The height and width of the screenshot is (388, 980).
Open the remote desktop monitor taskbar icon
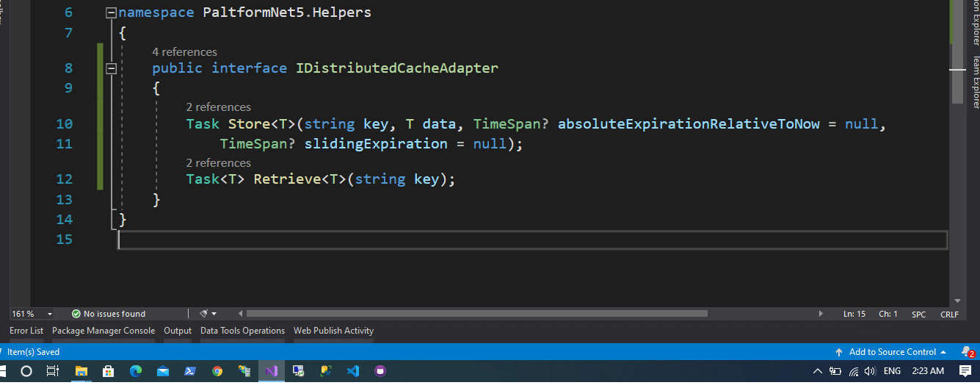click(299, 371)
